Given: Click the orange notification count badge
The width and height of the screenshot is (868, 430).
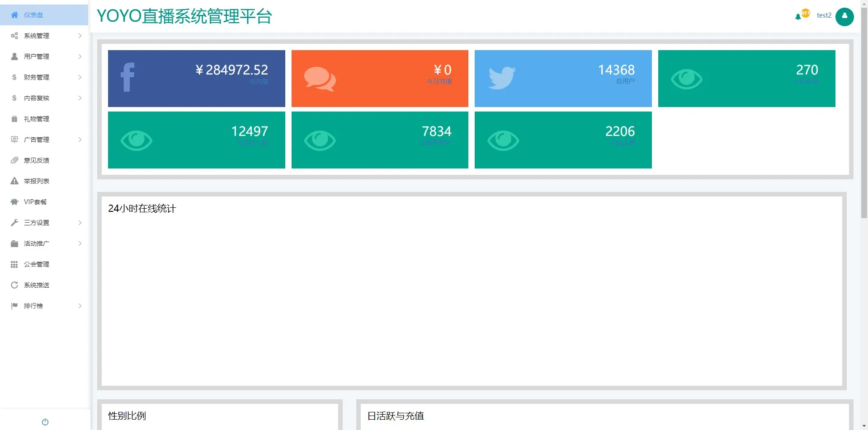Looking at the screenshot, I should pos(806,13).
